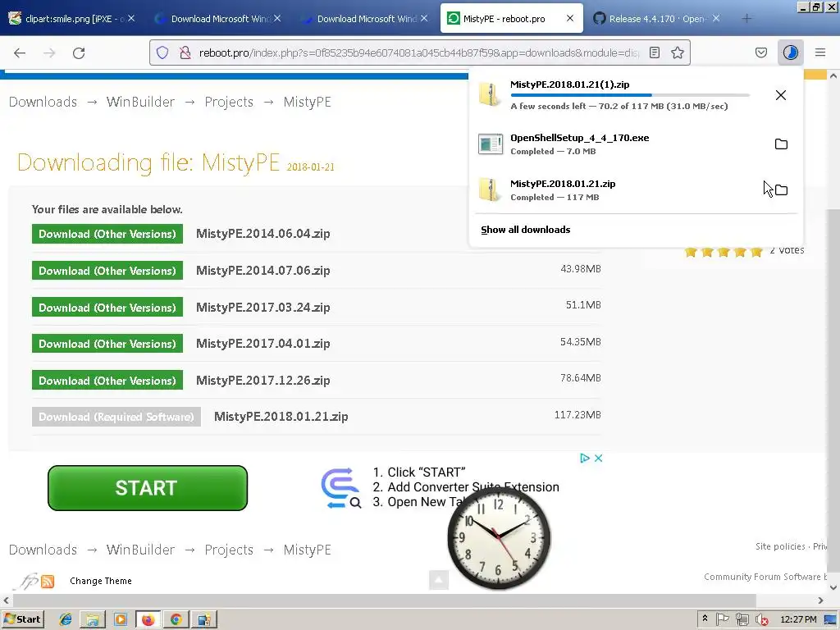840x630 pixels.
Task: Click the Change Theme link
Action: click(x=101, y=581)
